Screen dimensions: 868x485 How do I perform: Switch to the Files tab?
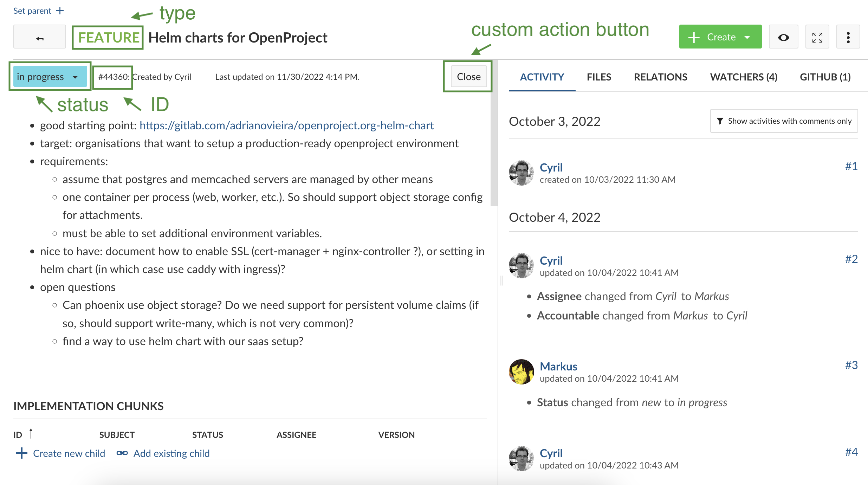click(x=599, y=77)
